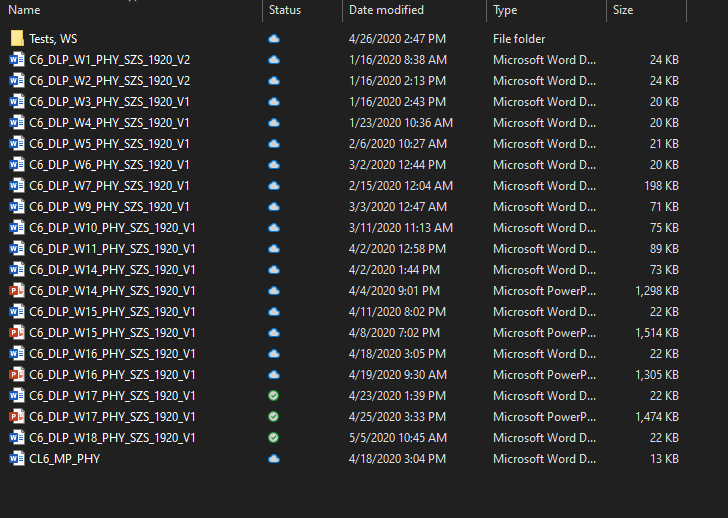
Task: Select the Tests, WS folder name
Action: pyautogui.click(x=53, y=39)
